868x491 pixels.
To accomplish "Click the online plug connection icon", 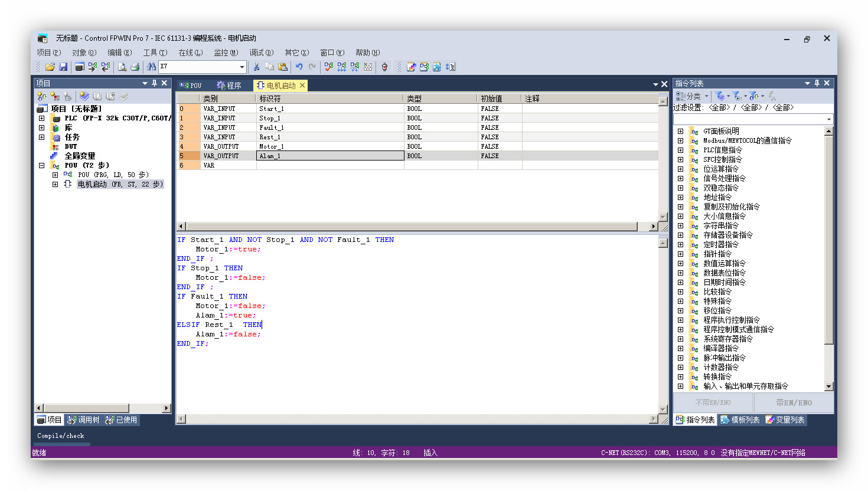I will point(384,67).
